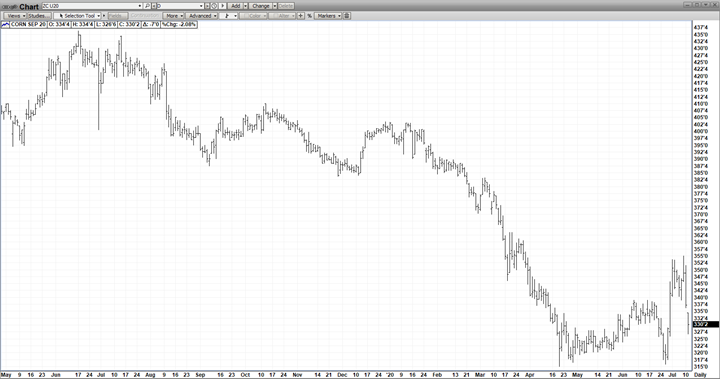Screen dimensions: 720x379
Task: Click the symbol search magnifier icon
Action: pos(147,6)
